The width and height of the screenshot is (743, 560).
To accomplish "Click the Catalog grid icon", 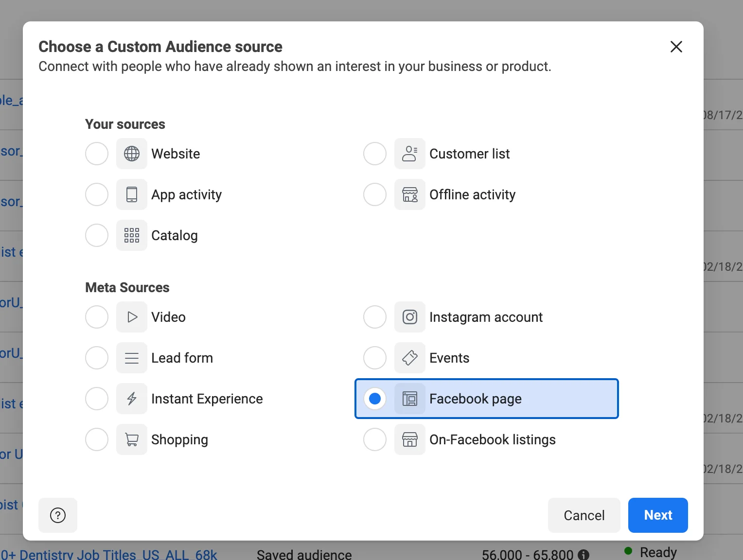I will pyautogui.click(x=131, y=235).
